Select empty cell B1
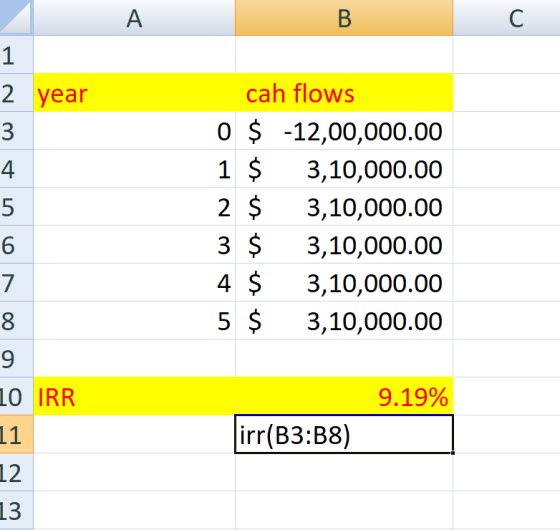 [344, 55]
